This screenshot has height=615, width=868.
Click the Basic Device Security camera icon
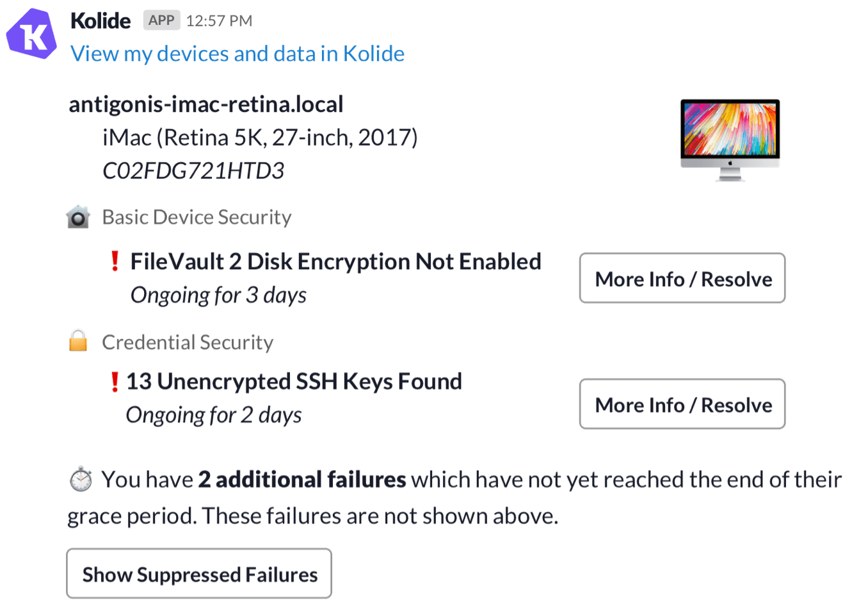(78, 217)
